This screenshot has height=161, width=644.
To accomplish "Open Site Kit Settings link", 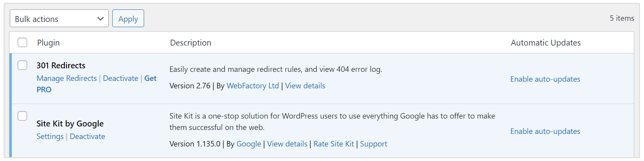I will point(50,136).
